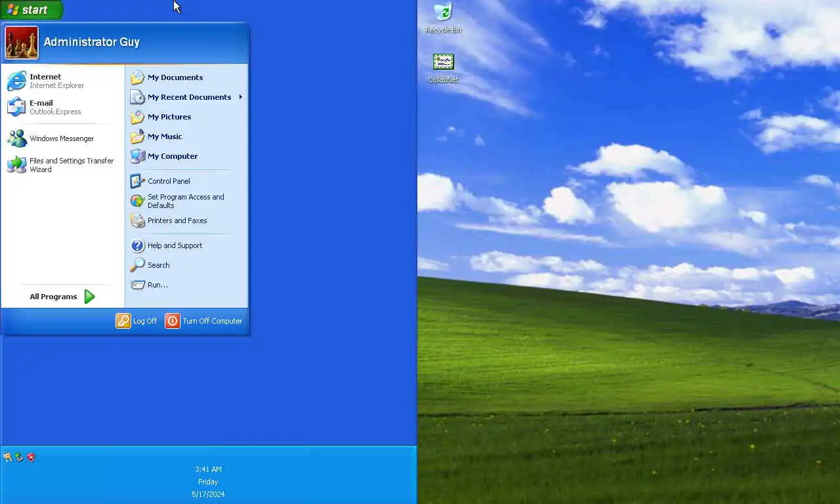Click the chess piece user account picture

pos(22,43)
